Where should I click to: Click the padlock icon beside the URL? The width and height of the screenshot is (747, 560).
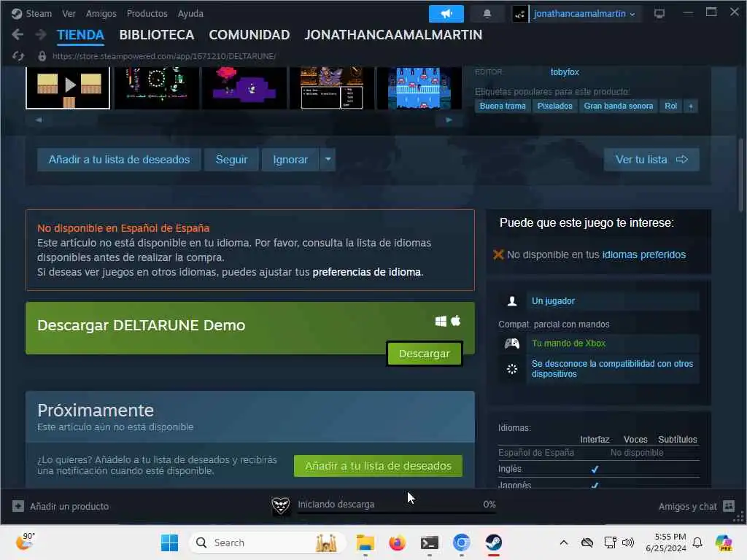[x=42, y=56]
